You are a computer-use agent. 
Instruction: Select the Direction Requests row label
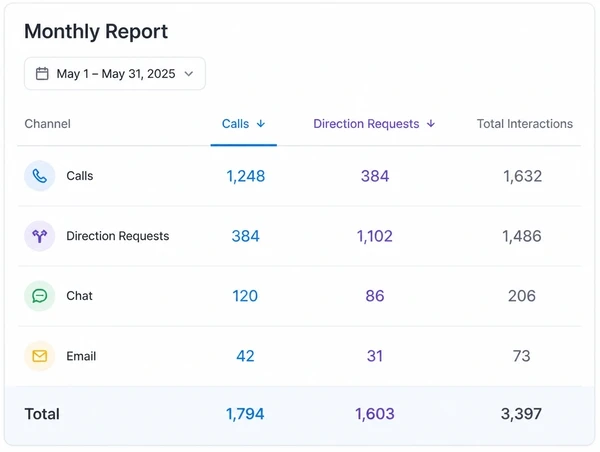click(118, 236)
